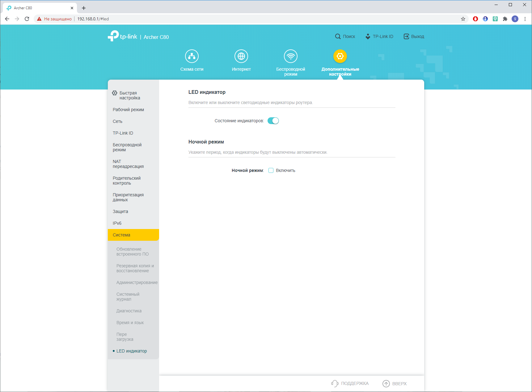Click the Advanced settings gear icon
532x392 pixels.
pyautogui.click(x=340, y=56)
